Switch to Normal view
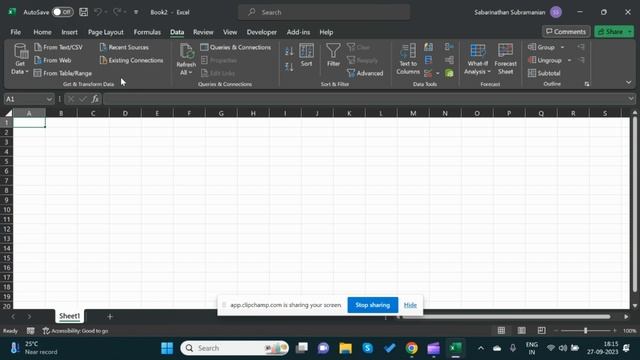The width and height of the screenshot is (640, 360). [x=501, y=331]
